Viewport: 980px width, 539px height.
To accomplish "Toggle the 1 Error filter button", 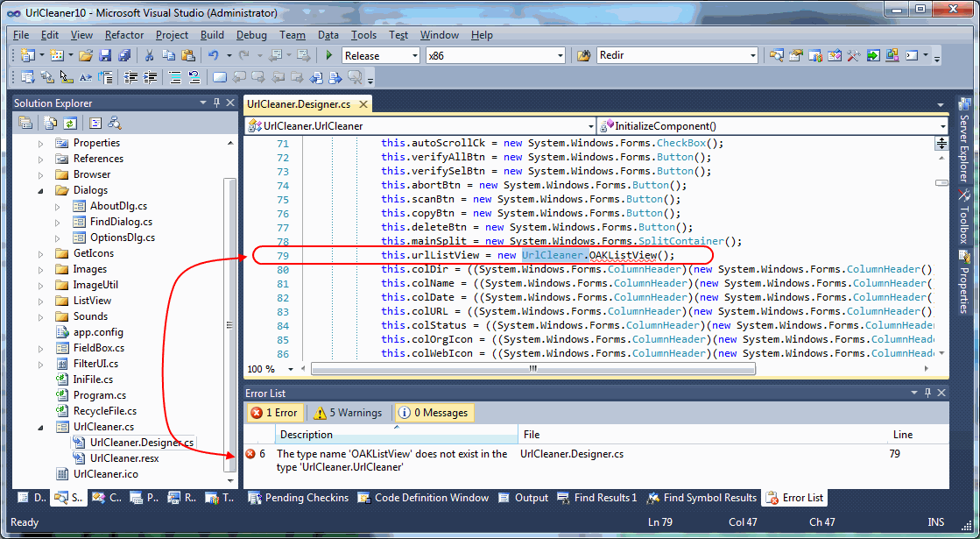I will pyautogui.click(x=274, y=413).
